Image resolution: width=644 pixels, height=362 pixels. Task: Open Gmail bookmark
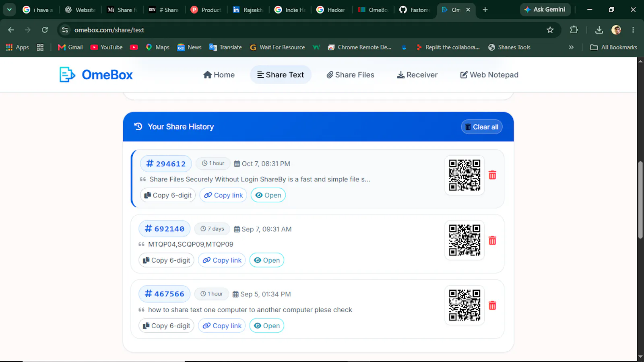pos(70,47)
